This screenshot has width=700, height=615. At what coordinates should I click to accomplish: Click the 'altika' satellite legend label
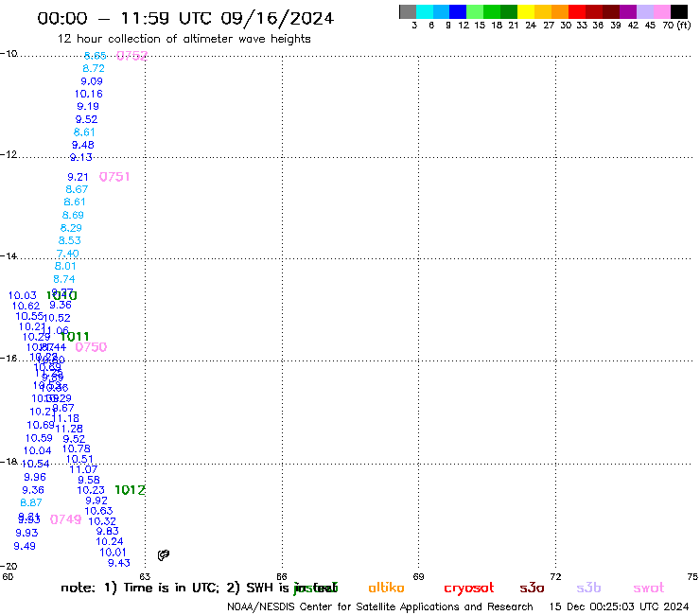coord(386,588)
